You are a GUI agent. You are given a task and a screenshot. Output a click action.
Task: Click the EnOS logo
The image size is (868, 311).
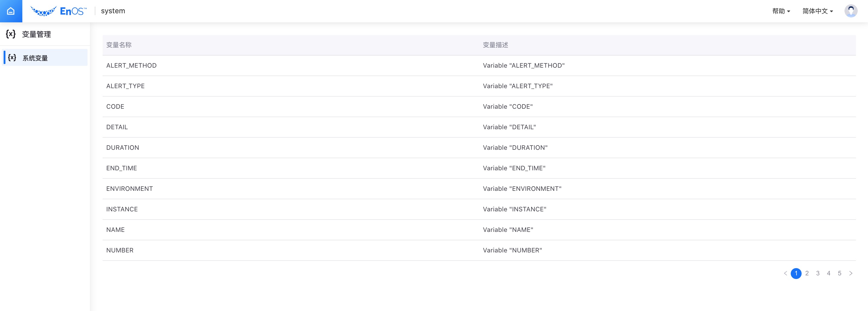59,11
